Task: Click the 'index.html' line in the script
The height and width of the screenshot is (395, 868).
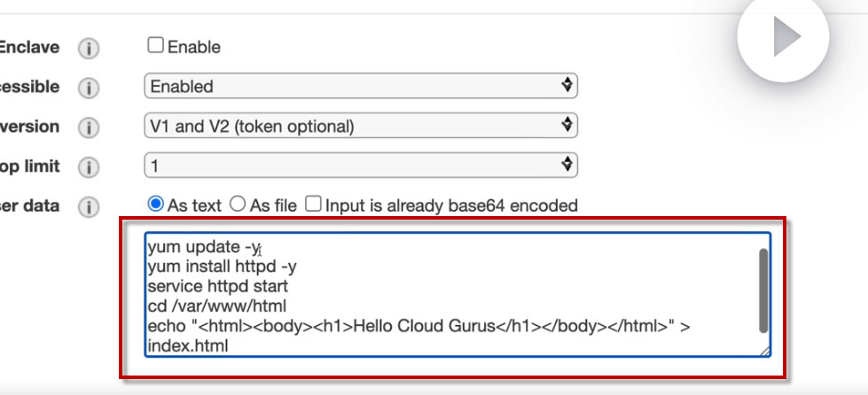Action: (188, 346)
